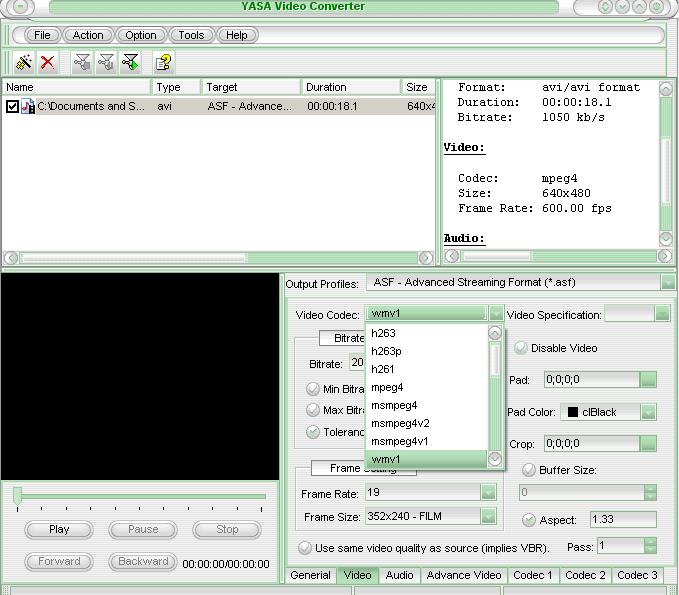Image resolution: width=679 pixels, height=595 pixels.
Task: Click the info panel scroll down arrow
Action: [666, 238]
